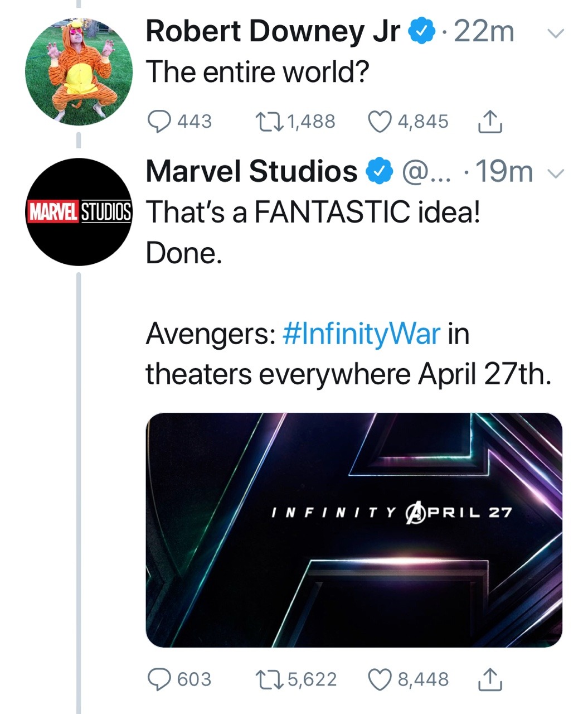Click the Marvel Studios verified badge
This screenshot has width=588, height=714.
click(378, 172)
